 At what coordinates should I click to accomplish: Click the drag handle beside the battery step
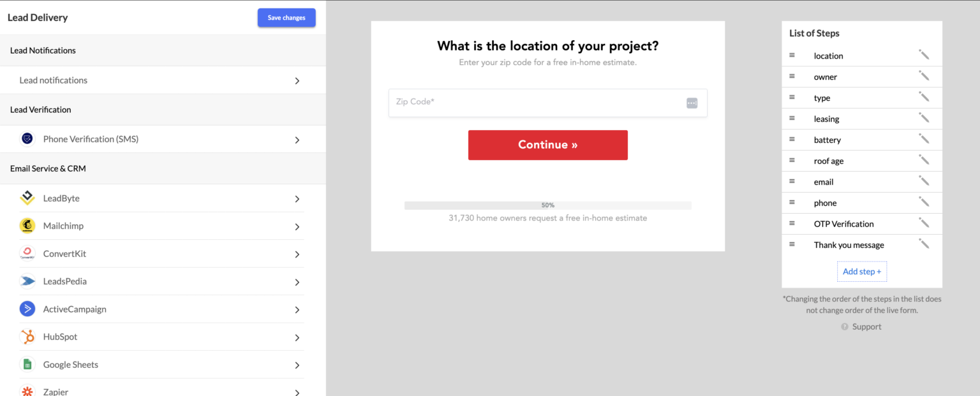coord(793,140)
